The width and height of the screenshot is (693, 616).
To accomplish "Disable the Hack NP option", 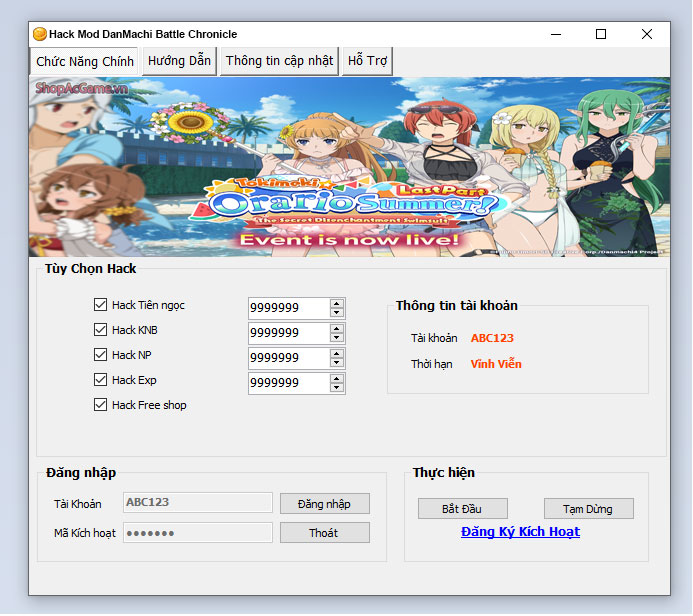I will tap(100, 355).
